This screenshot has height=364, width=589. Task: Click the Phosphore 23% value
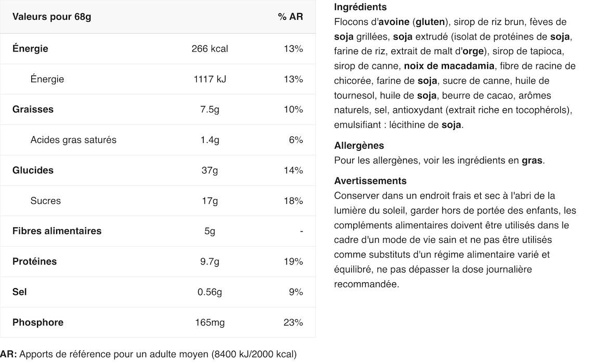[x=293, y=322]
